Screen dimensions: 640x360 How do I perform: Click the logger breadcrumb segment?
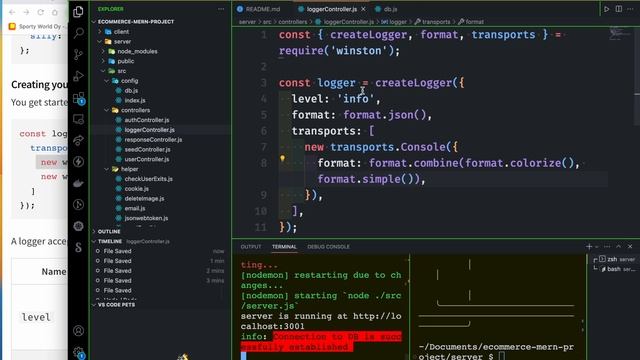[x=394, y=22]
